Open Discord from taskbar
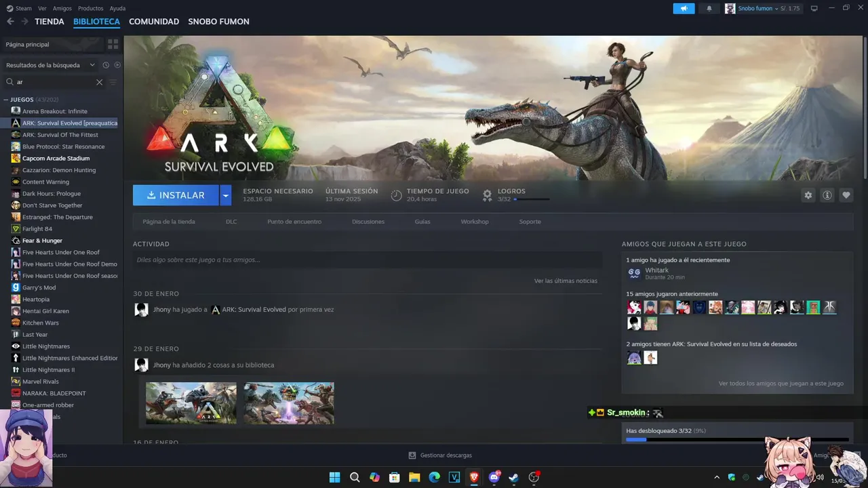868x488 pixels. click(x=494, y=477)
